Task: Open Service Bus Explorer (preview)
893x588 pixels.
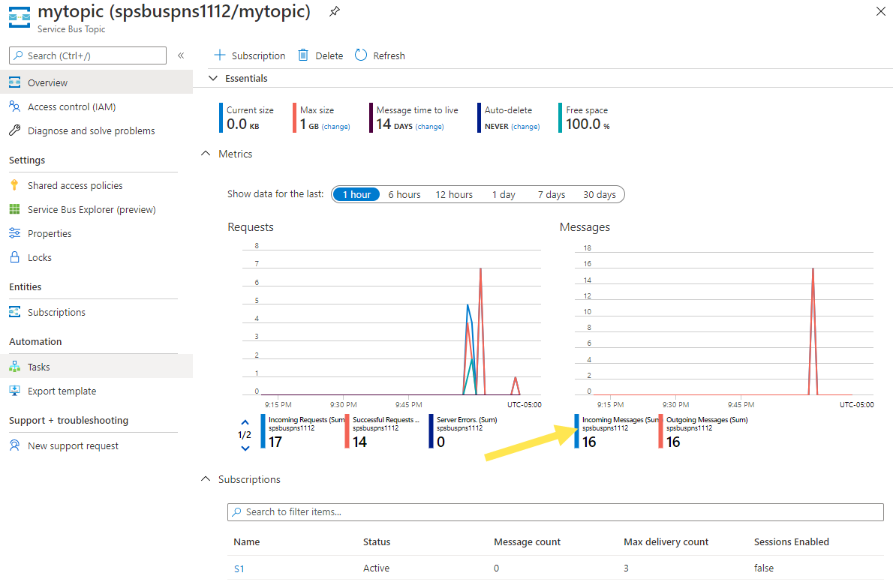Action: click(x=92, y=209)
